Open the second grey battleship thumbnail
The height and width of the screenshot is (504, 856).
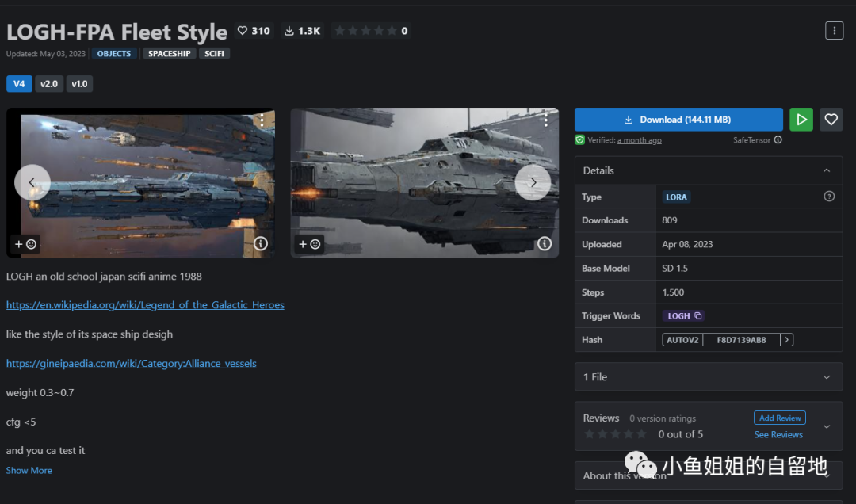pyautogui.click(x=424, y=182)
